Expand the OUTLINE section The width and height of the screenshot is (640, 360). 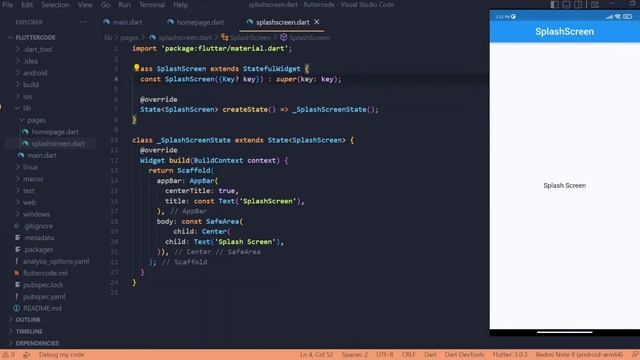pyautogui.click(x=28, y=320)
